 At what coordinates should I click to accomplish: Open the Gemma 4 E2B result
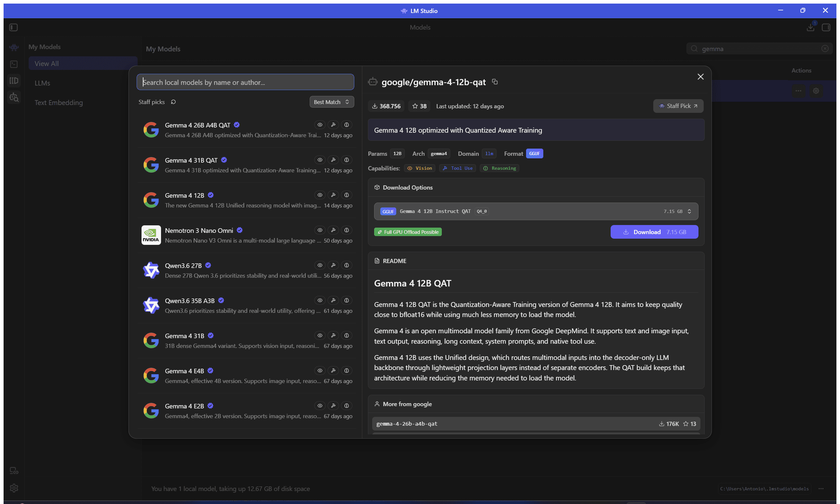(x=247, y=411)
